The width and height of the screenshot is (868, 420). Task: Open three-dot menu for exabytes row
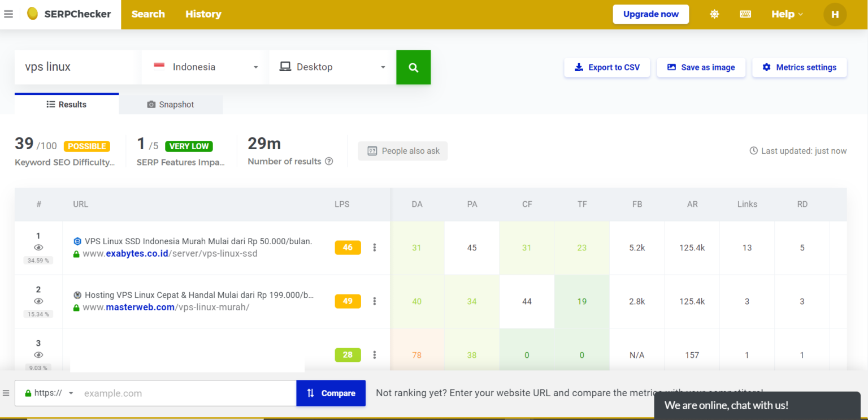click(x=374, y=248)
